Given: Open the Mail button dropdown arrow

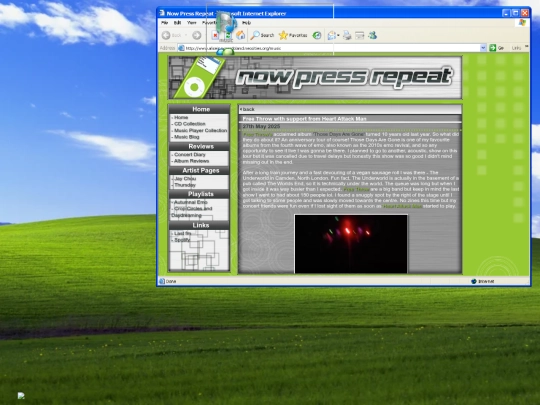Looking at the screenshot, I should (x=338, y=35).
